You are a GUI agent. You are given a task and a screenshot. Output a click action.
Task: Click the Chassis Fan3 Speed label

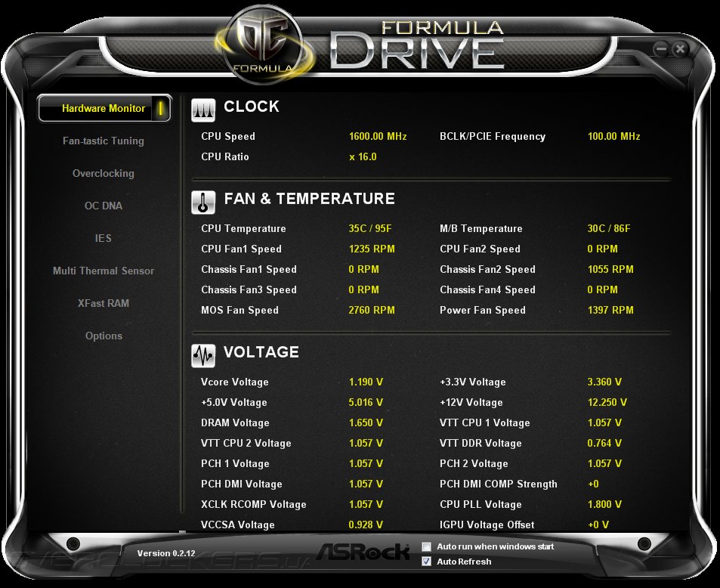[249, 290]
